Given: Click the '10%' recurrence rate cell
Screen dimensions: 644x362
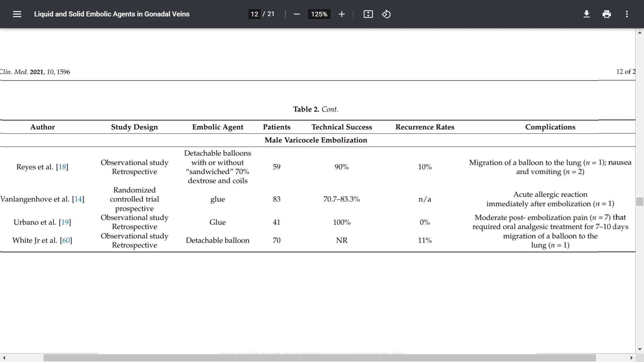Looking at the screenshot, I should [x=425, y=167].
